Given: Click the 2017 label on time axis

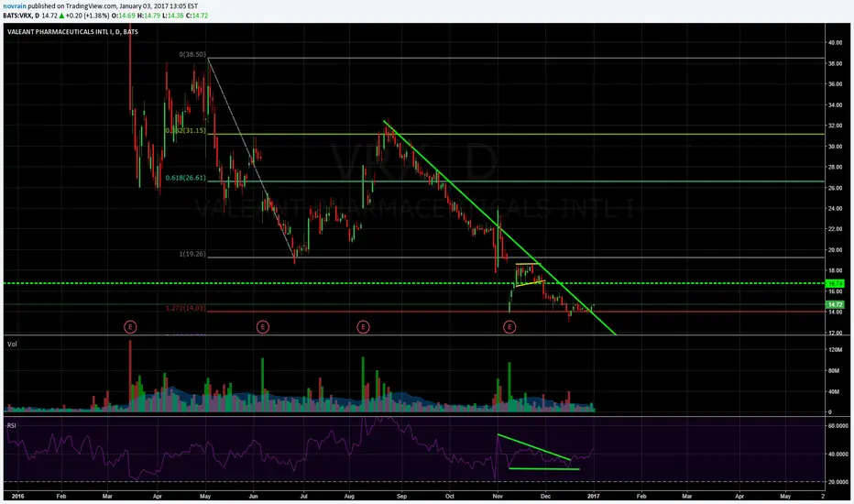Looking at the screenshot, I should (x=593, y=497).
